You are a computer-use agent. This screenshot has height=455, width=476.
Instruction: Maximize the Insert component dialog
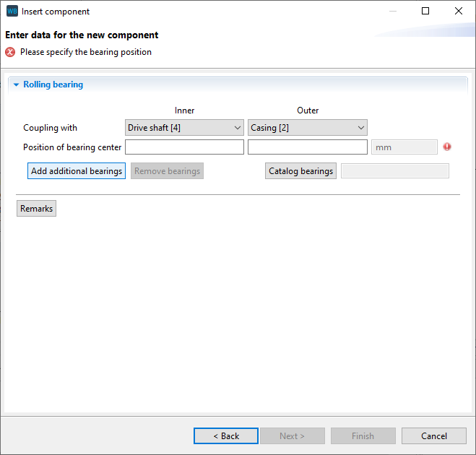pyautogui.click(x=425, y=12)
